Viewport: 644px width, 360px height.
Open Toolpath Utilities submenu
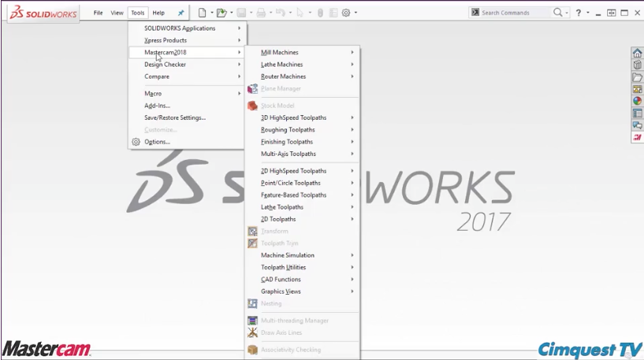303,267
